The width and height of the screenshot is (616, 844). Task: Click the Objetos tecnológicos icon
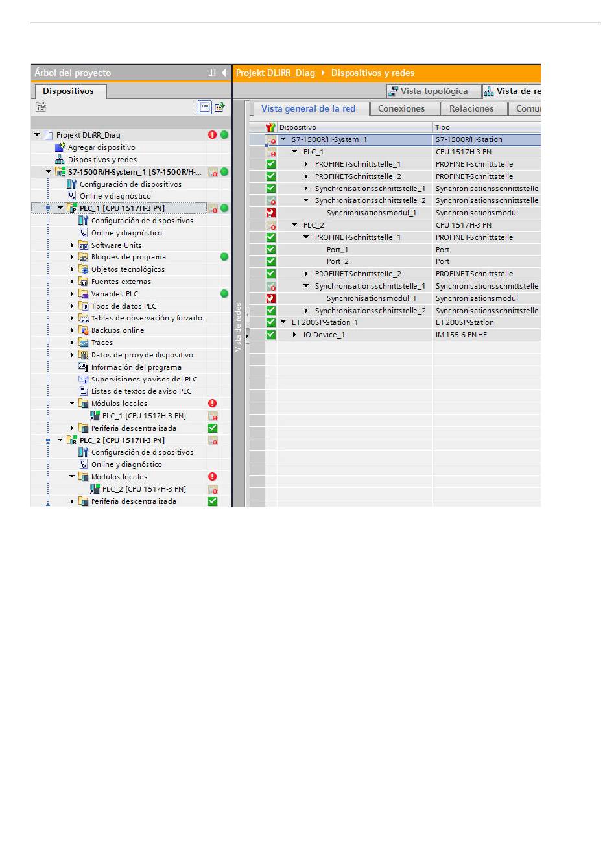(x=84, y=269)
